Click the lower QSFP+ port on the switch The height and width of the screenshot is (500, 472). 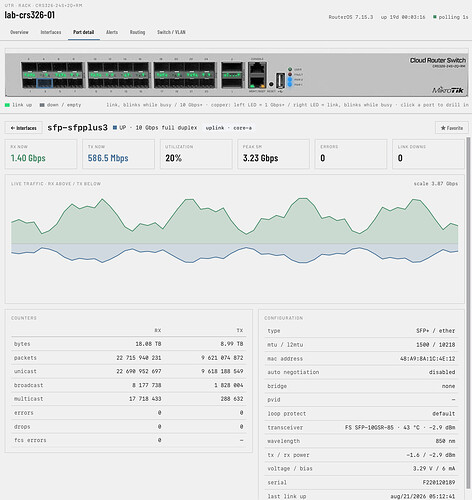pyautogui.click(x=232, y=83)
